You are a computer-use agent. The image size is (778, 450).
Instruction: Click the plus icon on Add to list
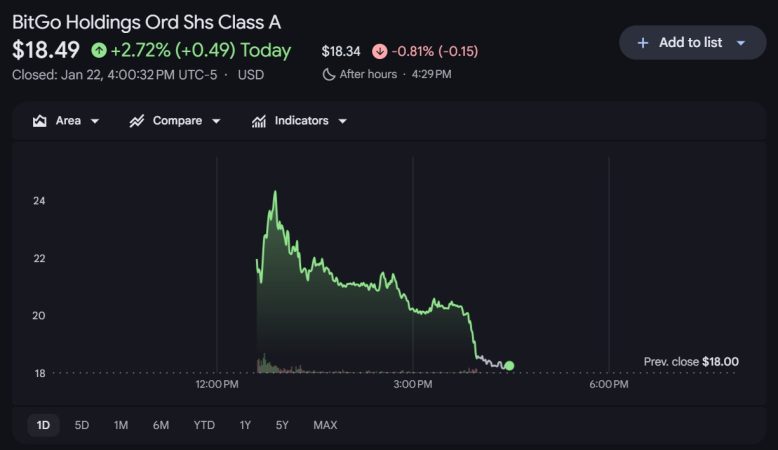(643, 43)
